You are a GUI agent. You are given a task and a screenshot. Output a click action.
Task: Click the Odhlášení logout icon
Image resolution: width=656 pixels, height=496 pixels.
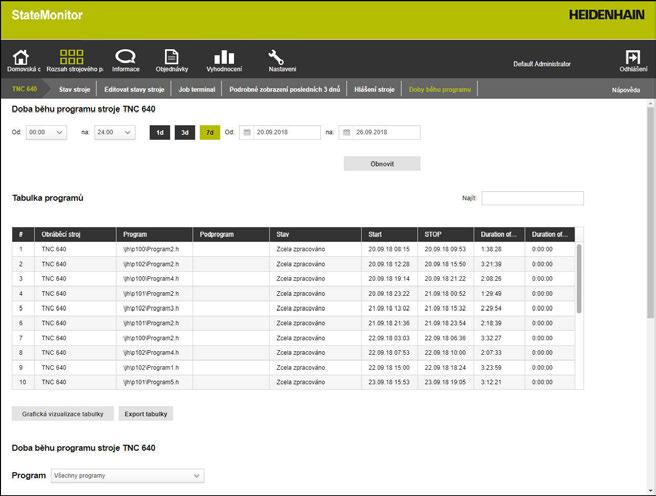[x=633, y=57]
